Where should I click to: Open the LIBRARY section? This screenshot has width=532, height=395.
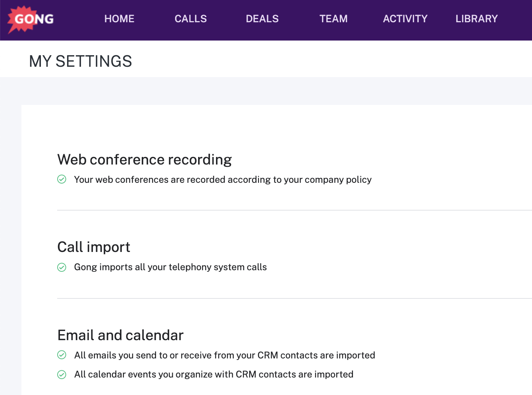click(x=477, y=18)
